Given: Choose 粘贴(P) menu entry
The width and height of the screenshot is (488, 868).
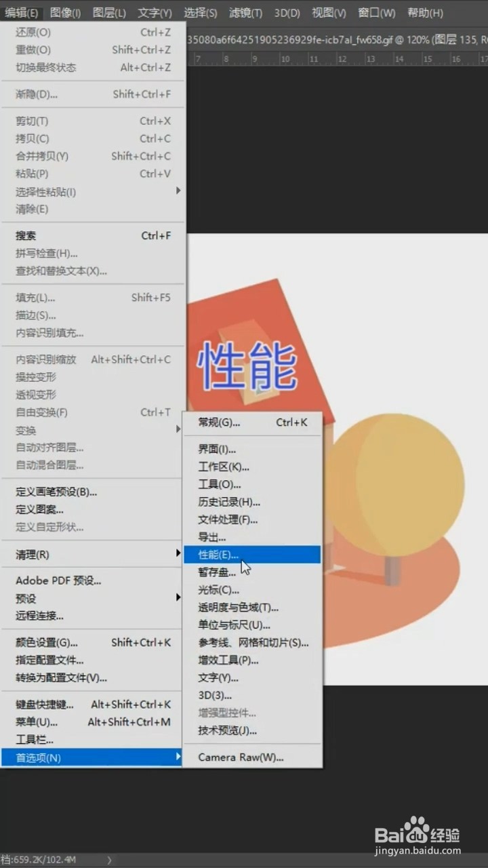Looking at the screenshot, I should coord(93,174).
